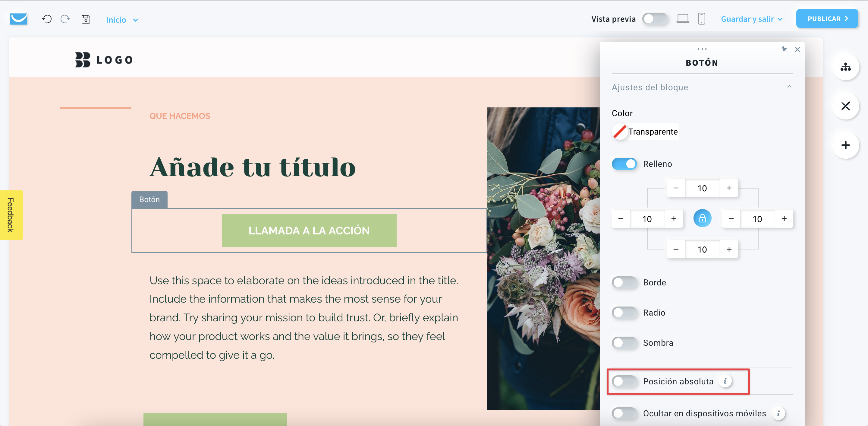
Task: Disable the Relleno toggle
Action: pyautogui.click(x=624, y=164)
